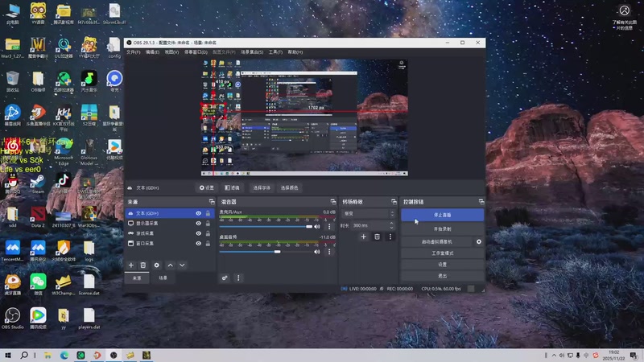Viewport: 644px width, 362px height.
Task: Open the 文件(F) menu
Action: coord(134,51)
